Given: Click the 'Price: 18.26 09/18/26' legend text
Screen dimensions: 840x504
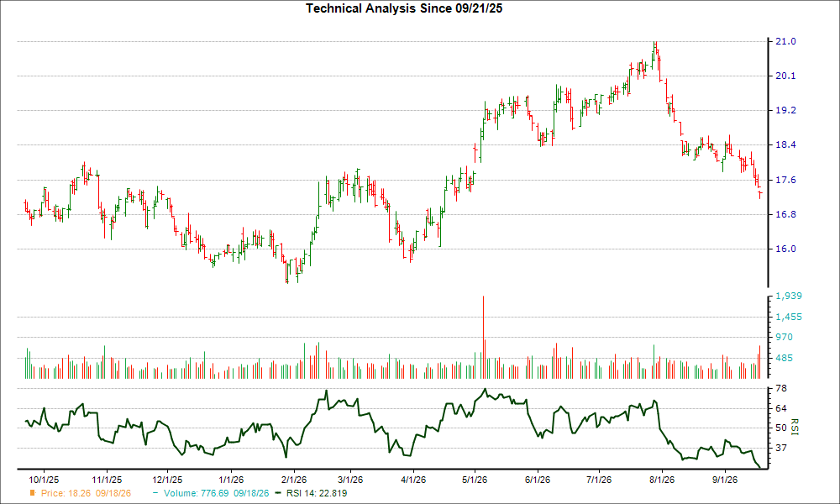Looking at the screenshot, I should pyautogui.click(x=86, y=493).
